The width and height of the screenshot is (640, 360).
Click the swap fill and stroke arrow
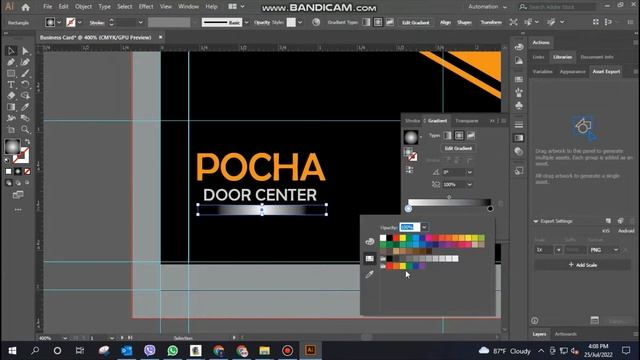[x=27, y=142]
